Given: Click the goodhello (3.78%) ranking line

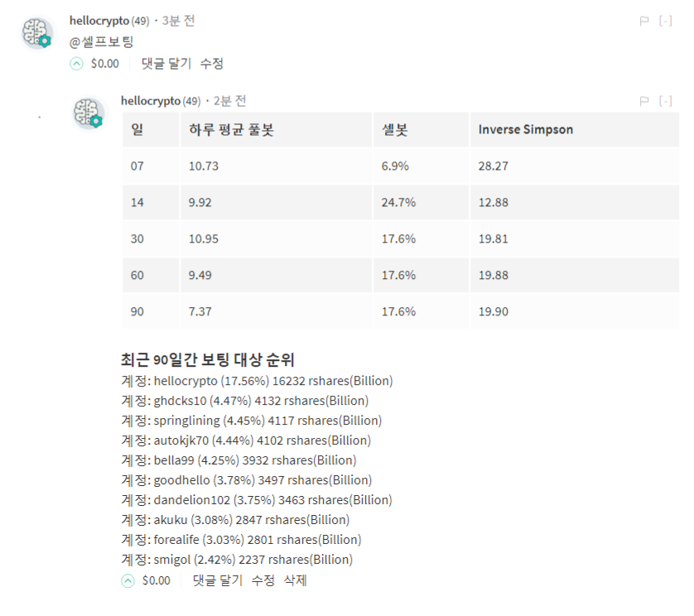Looking at the screenshot, I should point(247,480).
